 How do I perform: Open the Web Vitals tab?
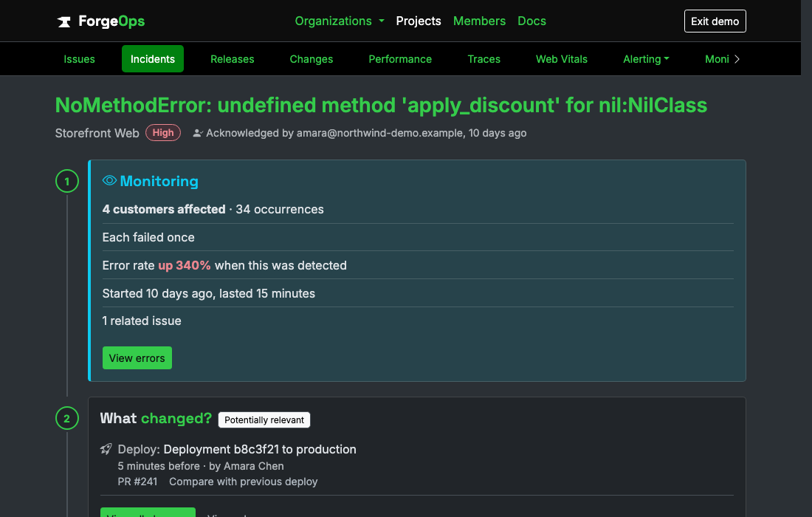(561, 59)
